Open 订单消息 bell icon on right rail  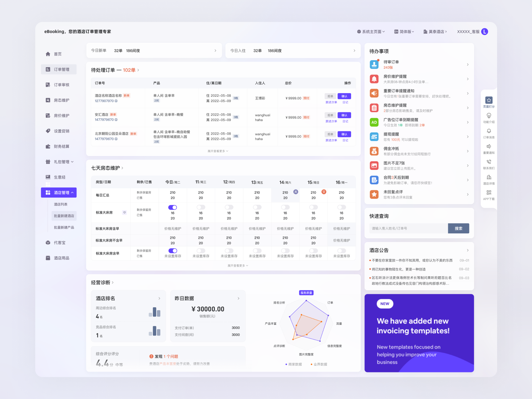pyautogui.click(x=488, y=131)
